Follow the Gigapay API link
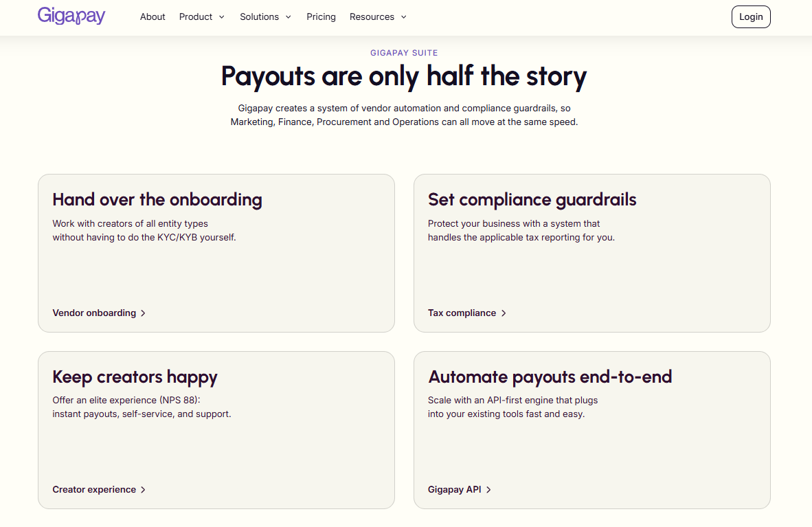The width and height of the screenshot is (812, 527). [455, 490]
